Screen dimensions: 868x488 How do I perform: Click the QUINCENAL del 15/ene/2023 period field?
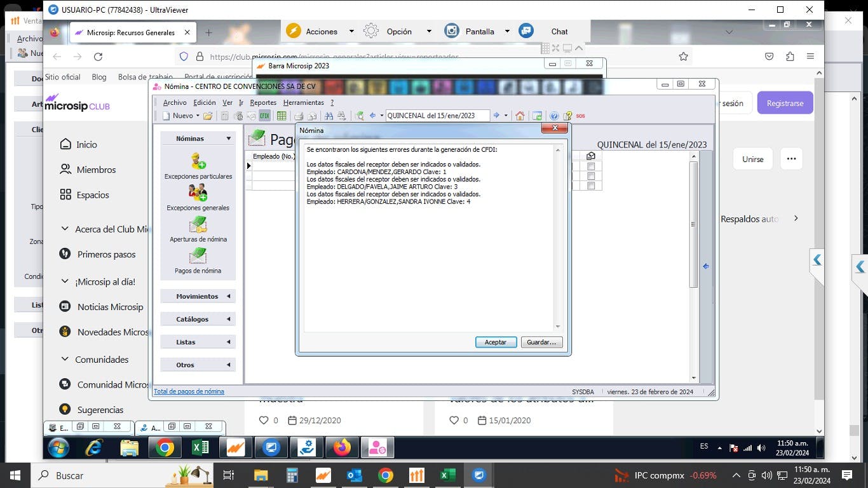pyautogui.click(x=438, y=116)
